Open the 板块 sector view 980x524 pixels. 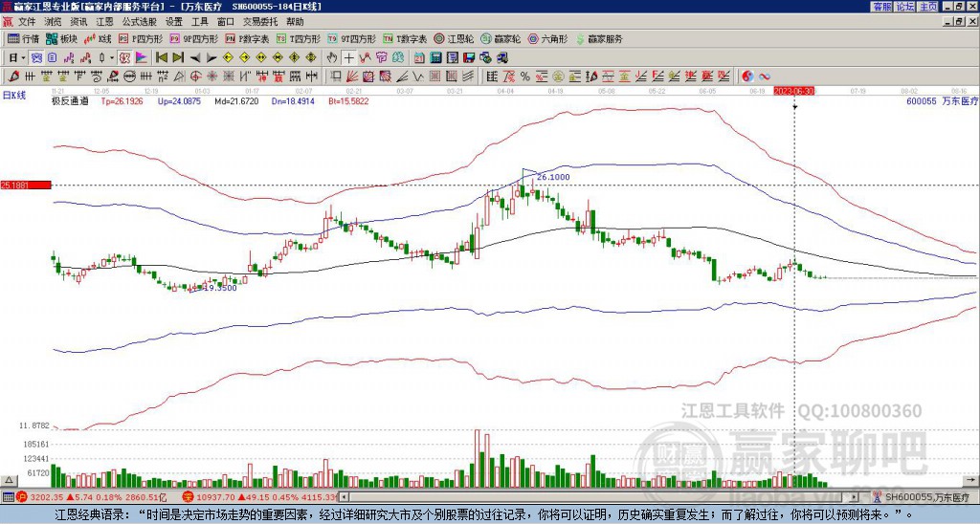[x=61, y=38]
